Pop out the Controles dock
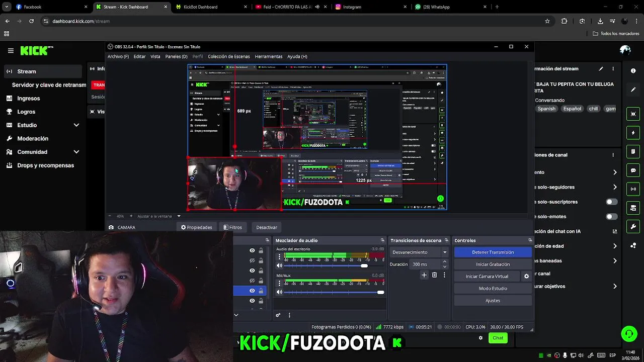 530,240
